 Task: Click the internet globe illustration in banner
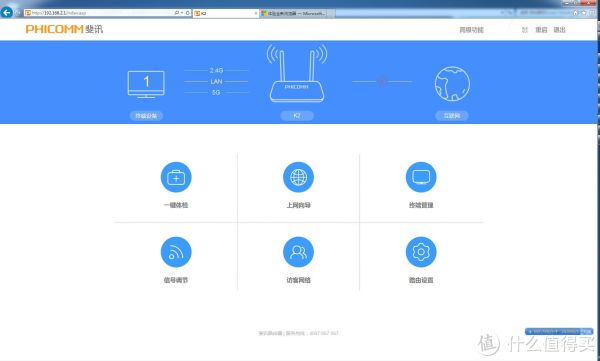[452, 84]
